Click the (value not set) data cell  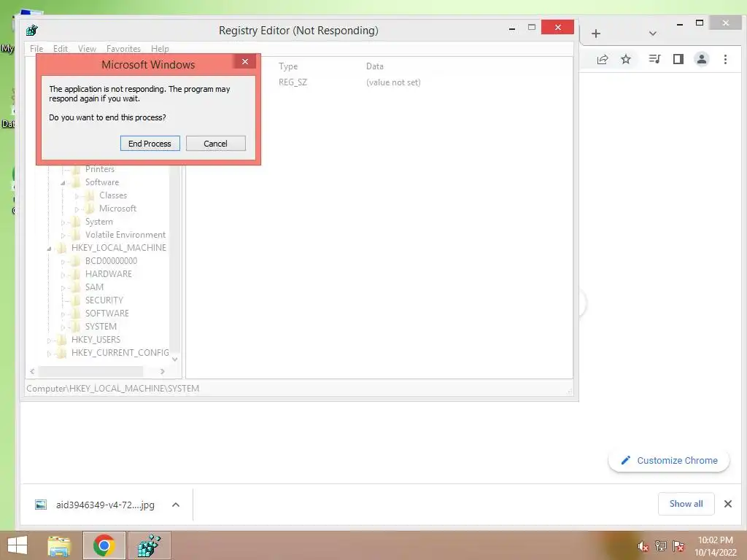[x=393, y=82]
